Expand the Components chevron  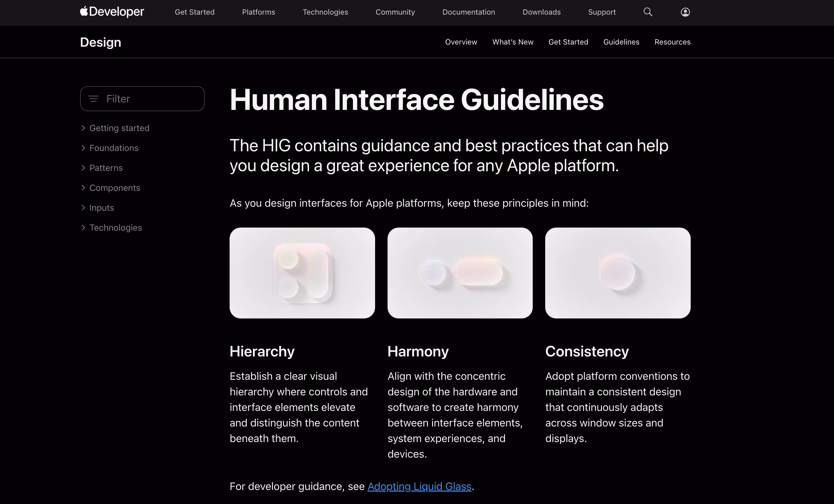point(83,188)
